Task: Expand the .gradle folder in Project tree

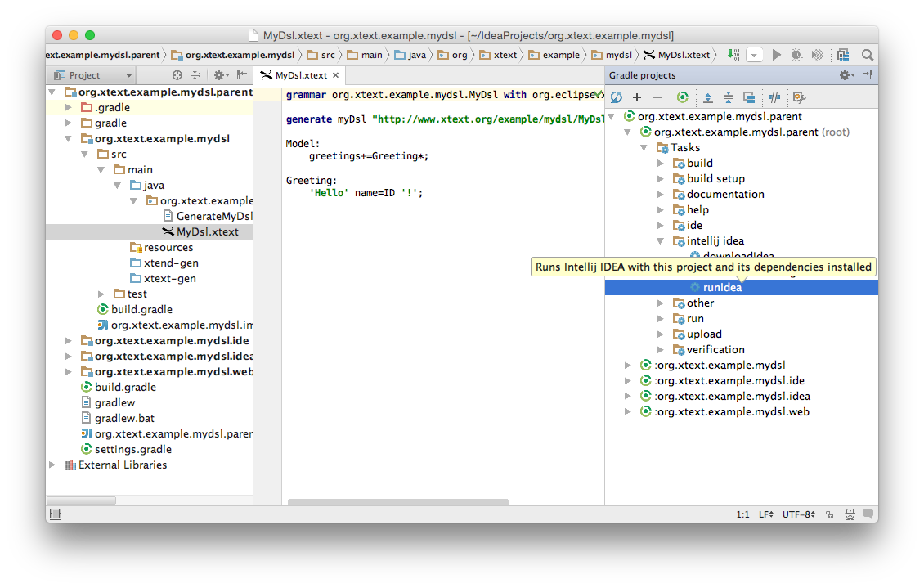Action: [x=69, y=107]
